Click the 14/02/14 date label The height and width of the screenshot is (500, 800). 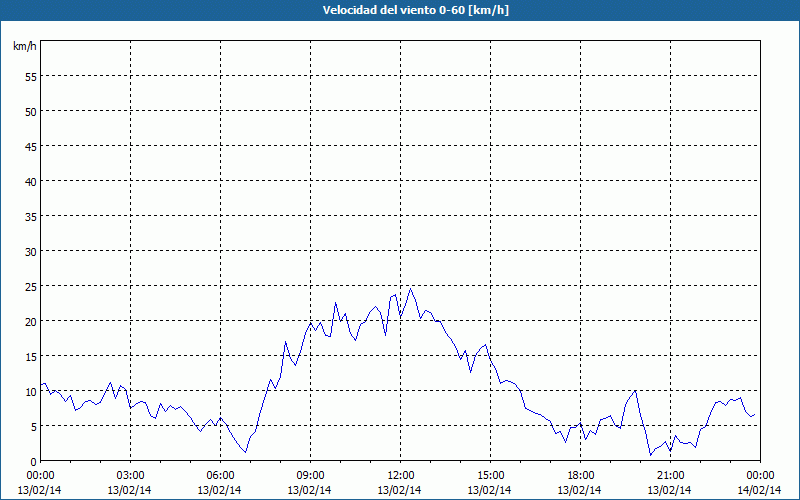[759, 490]
